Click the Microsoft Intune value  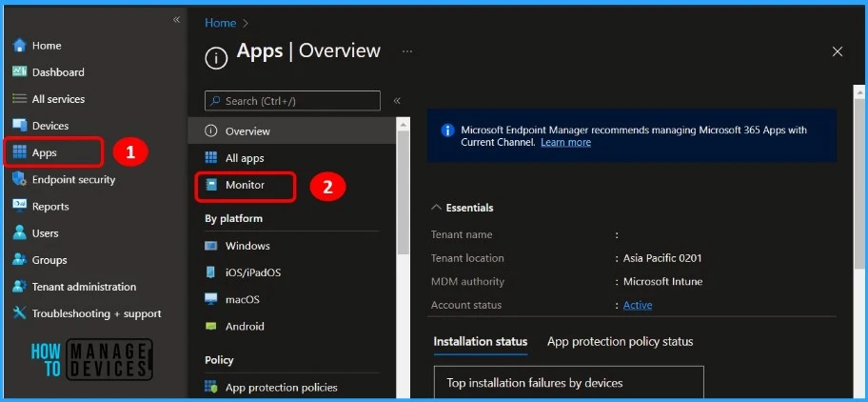(x=662, y=281)
